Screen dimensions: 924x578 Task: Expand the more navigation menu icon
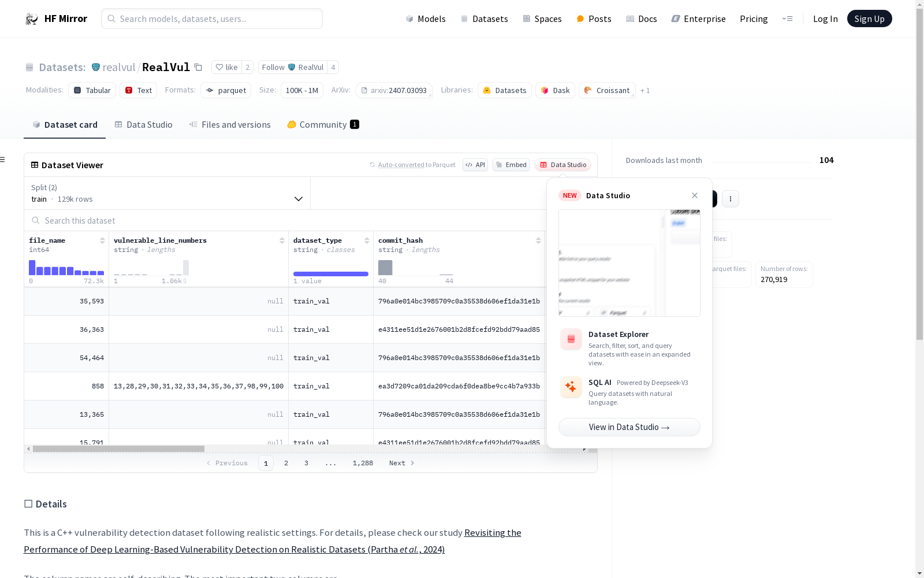[787, 18]
